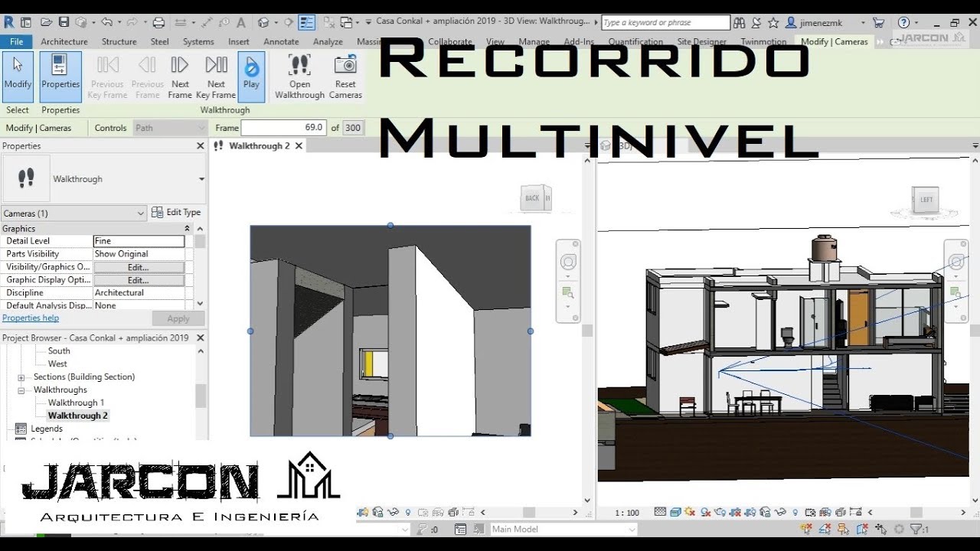Select the Modify arrow tool
This screenshot has height=551, width=980.
tap(18, 77)
